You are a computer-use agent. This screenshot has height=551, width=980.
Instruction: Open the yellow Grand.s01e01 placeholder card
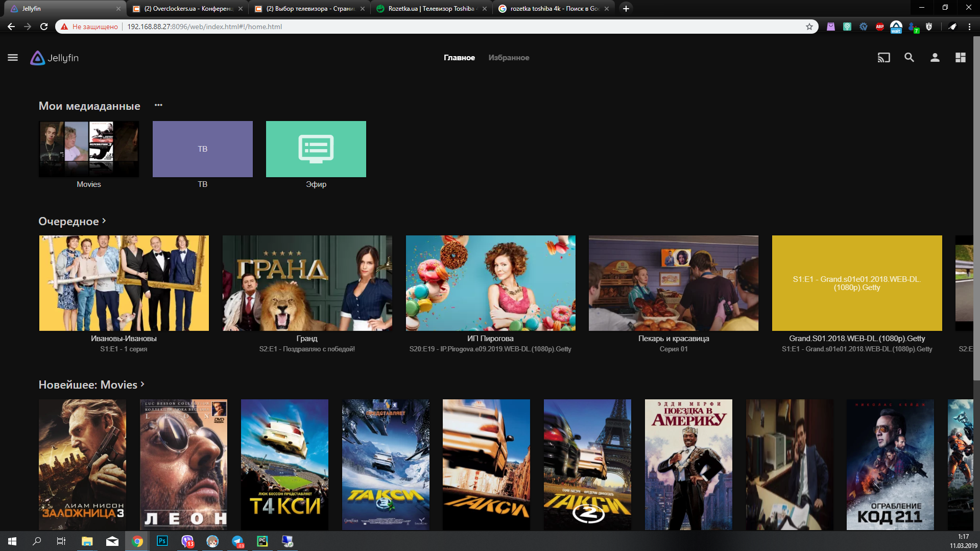[857, 283]
